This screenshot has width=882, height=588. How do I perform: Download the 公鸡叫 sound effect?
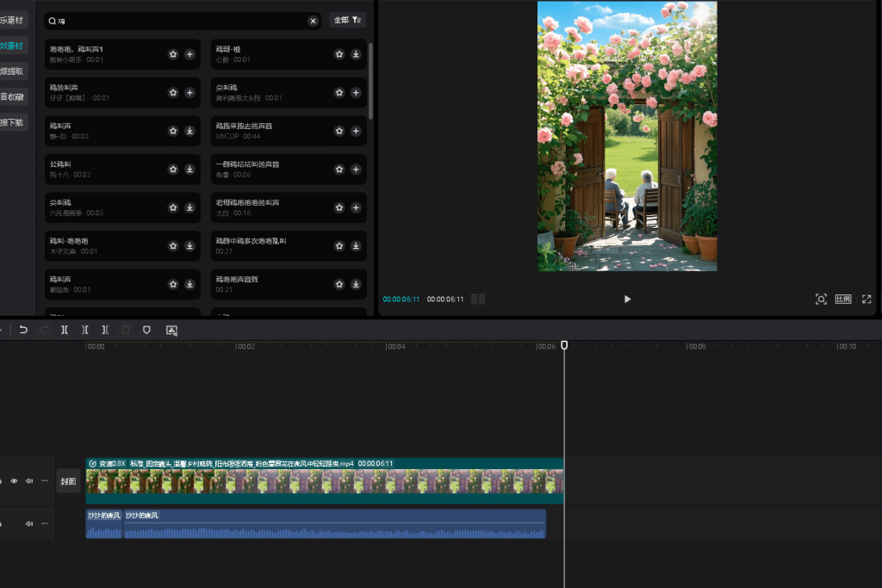tap(189, 169)
